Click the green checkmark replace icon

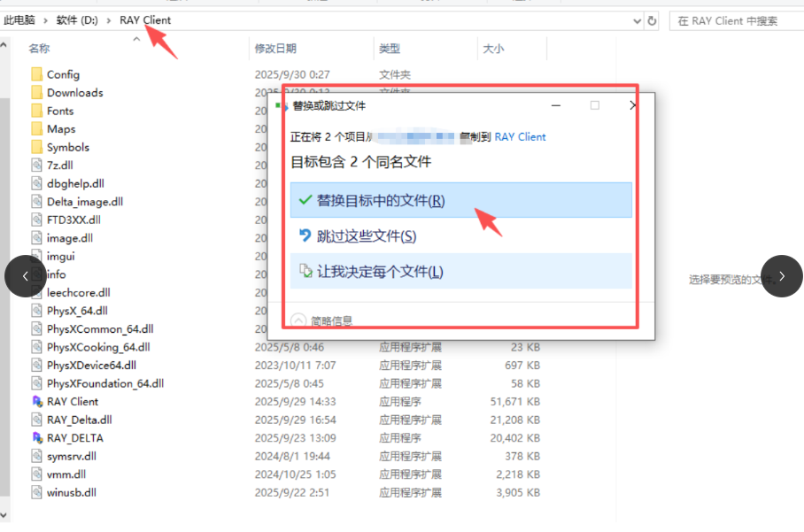tap(305, 200)
